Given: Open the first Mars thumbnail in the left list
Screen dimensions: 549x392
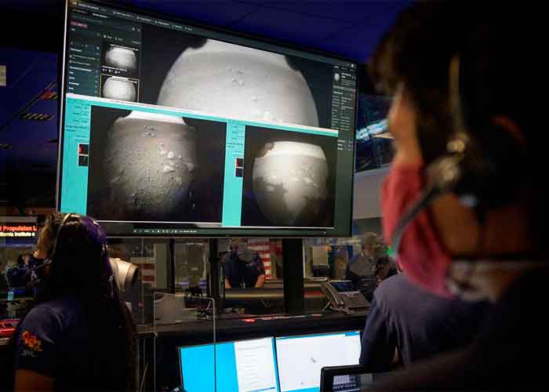Looking at the screenshot, I should coord(120,57).
